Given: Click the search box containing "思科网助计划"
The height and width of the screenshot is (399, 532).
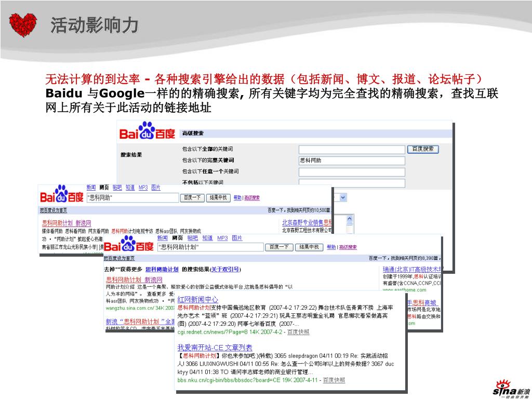Looking at the screenshot, I should [x=210, y=247].
